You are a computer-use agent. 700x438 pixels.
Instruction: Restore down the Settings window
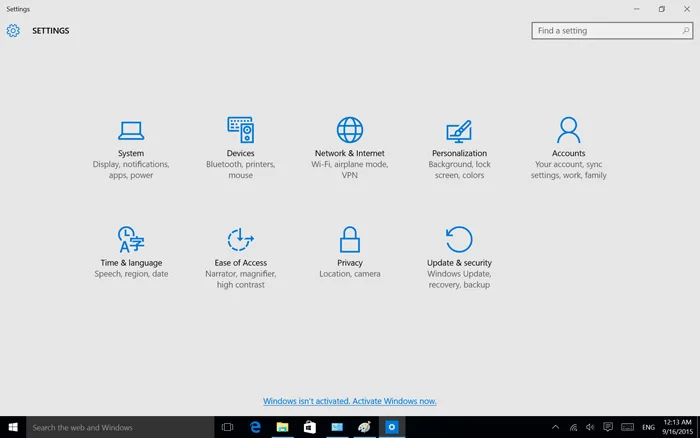tap(662, 9)
